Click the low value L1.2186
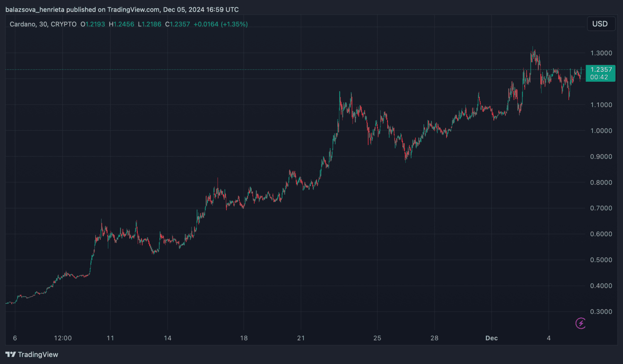The image size is (623, 364). (x=150, y=24)
